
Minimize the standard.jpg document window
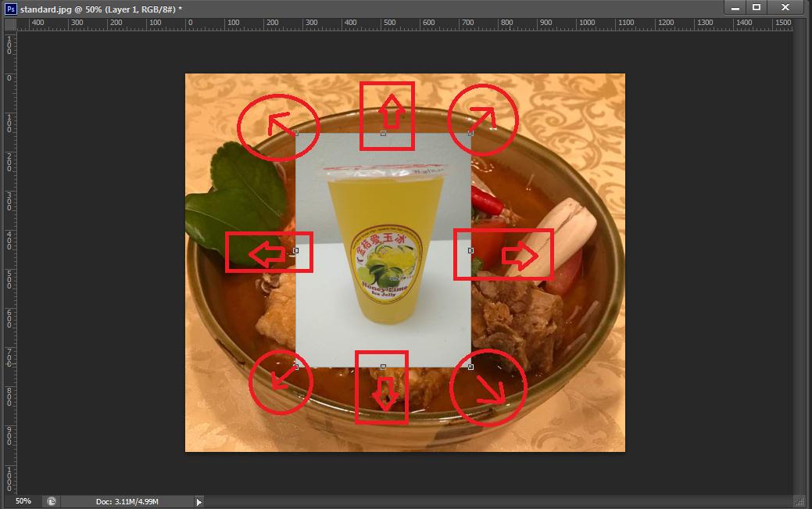[x=735, y=7]
